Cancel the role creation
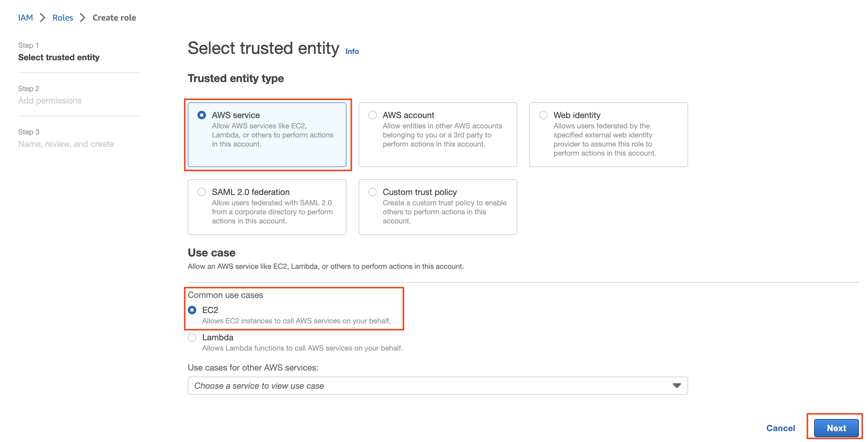The height and width of the screenshot is (442, 868). coord(780,428)
